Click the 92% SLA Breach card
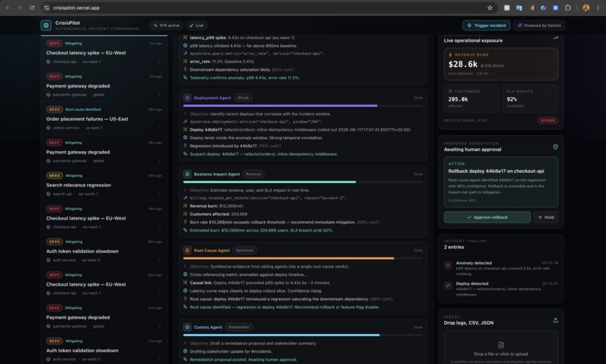The width and height of the screenshot is (606, 364). [530, 99]
